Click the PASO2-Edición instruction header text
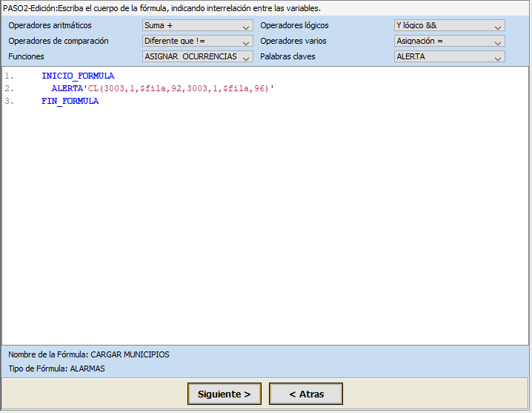The height and width of the screenshot is (413, 532). point(162,8)
